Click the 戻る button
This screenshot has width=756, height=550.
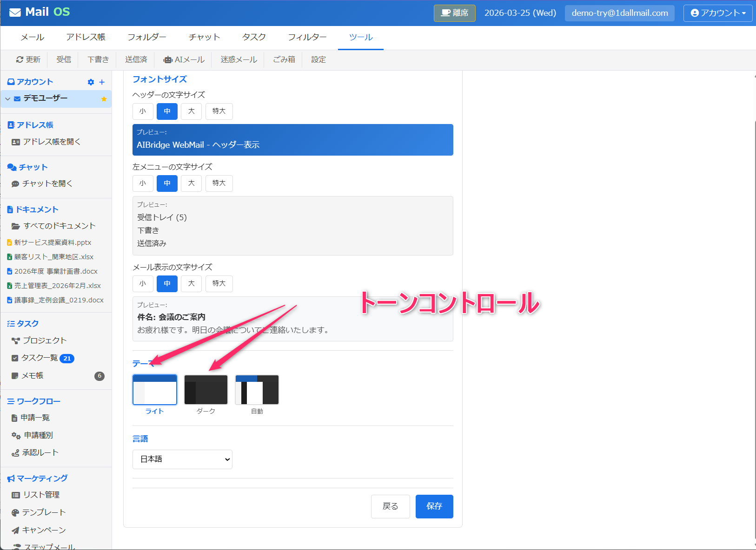tap(390, 506)
